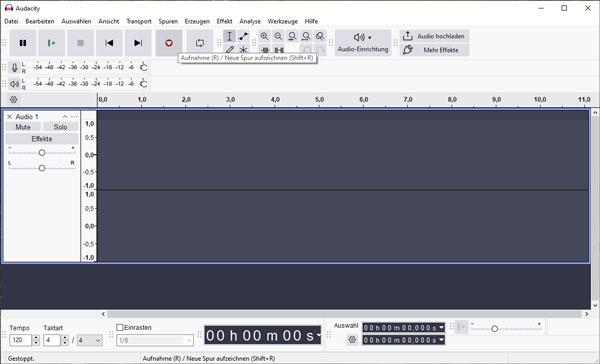Viewport: 600px width, 364px height.
Task: Mute the Audio 1 track
Action: point(23,127)
